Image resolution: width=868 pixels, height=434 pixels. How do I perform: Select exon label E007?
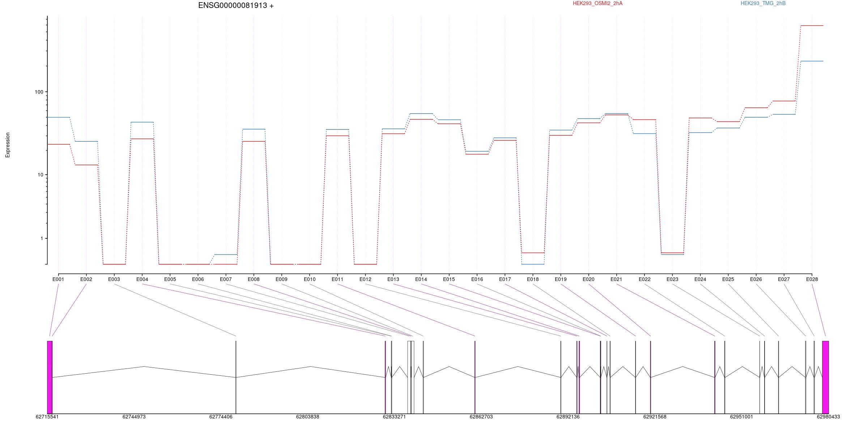pos(226,279)
